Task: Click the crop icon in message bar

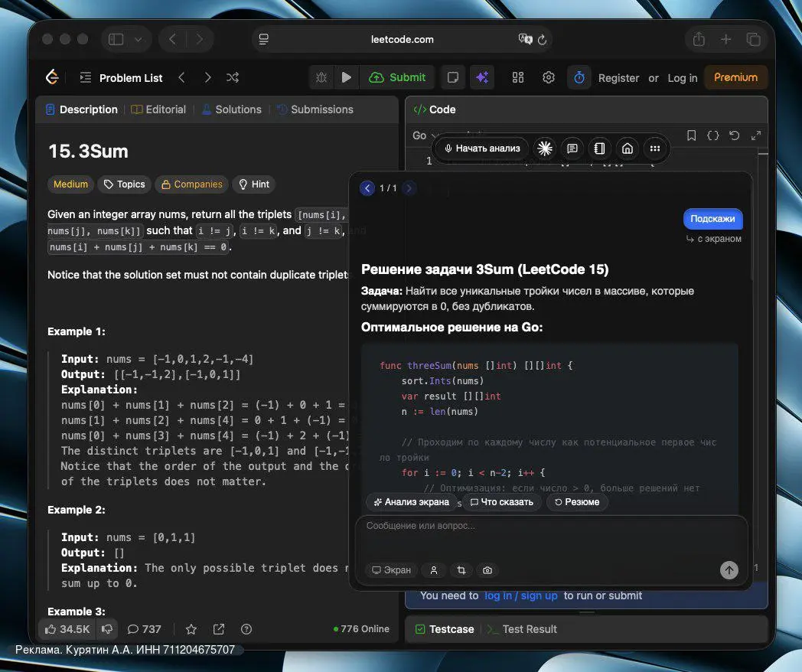Action: pyautogui.click(x=461, y=570)
